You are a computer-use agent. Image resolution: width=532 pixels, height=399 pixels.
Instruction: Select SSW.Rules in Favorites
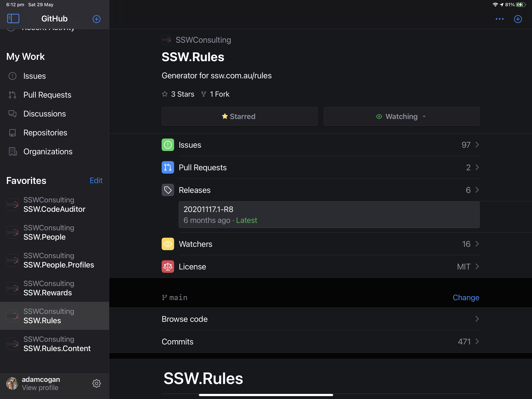[x=55, y=316]
